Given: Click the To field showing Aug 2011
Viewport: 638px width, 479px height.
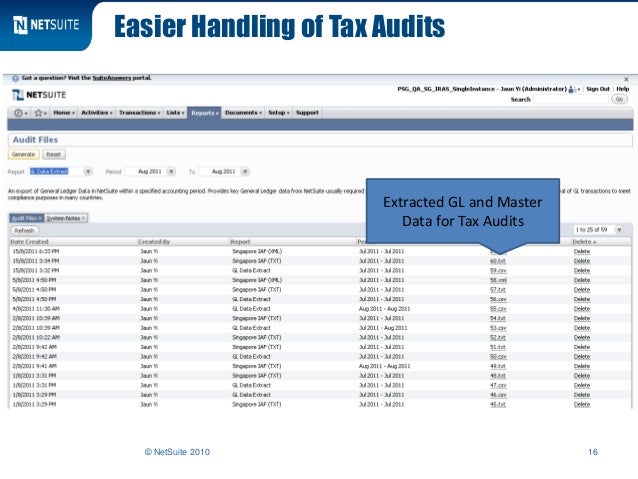Looking at the screenshot, I should click(x=219, y=172).
